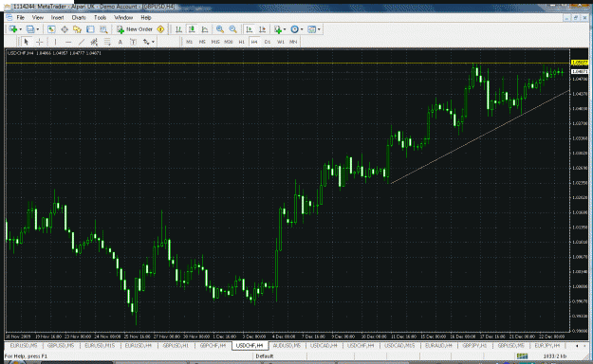Open the chart window control menu icon
Screen dimensions: 593x364
(9, 17)
